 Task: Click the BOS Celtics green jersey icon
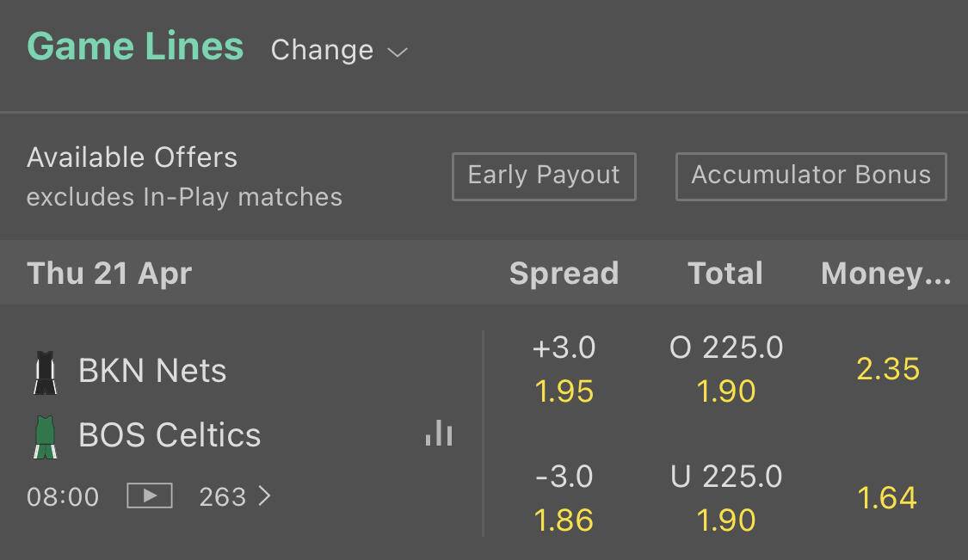point(46,436)
